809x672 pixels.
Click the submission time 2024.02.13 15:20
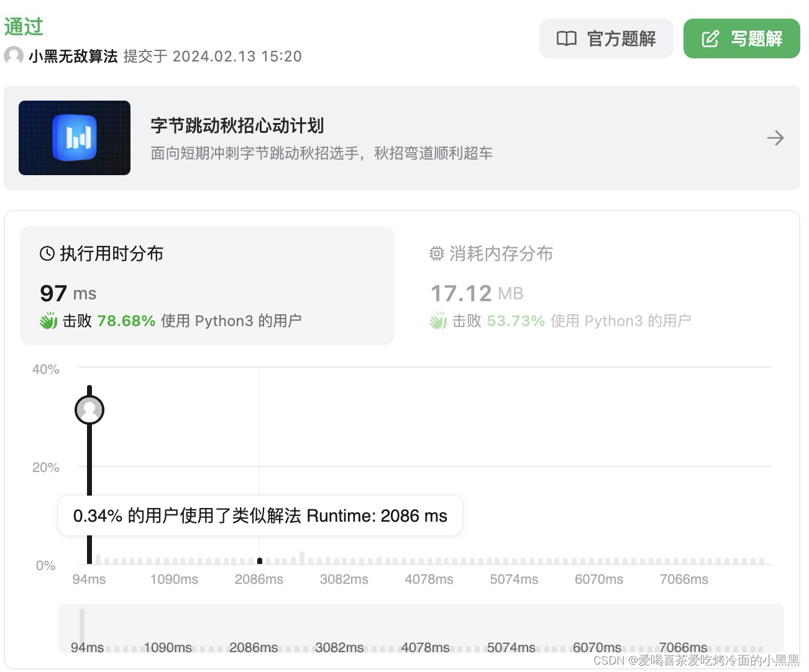(x=237, y=57)
